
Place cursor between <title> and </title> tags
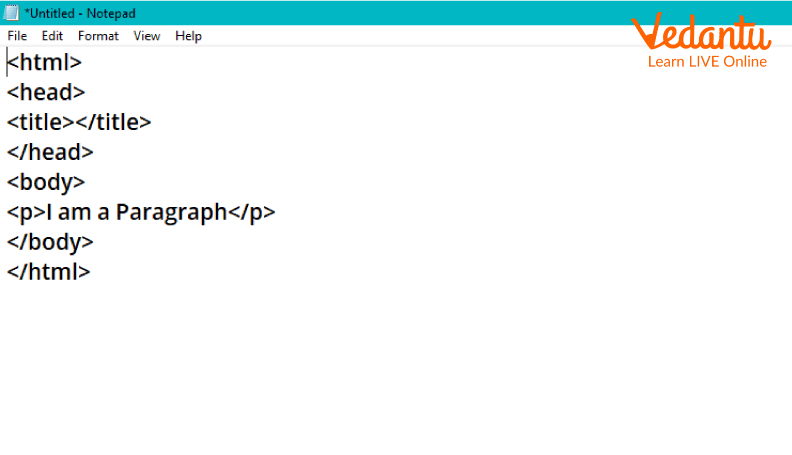pos(76,122)
